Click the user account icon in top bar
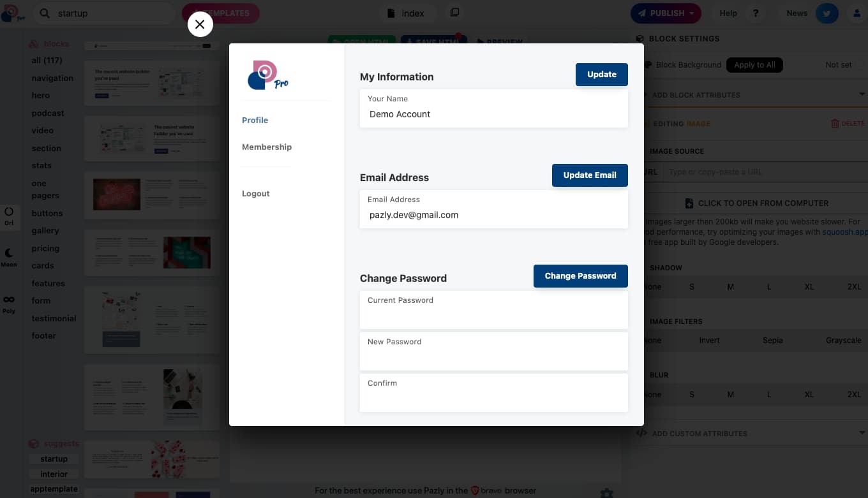The height and width of the screenshot is (498, 868). (857, 13)
